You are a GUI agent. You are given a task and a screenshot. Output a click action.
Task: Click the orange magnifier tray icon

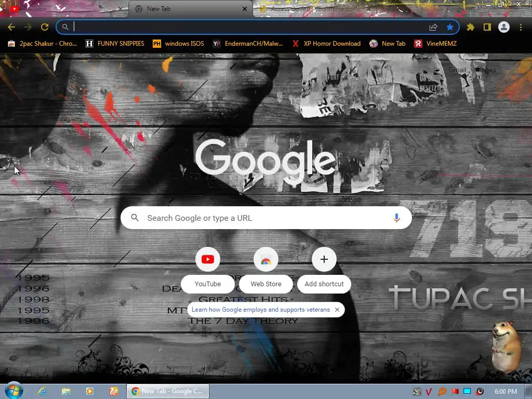point(442,392)
